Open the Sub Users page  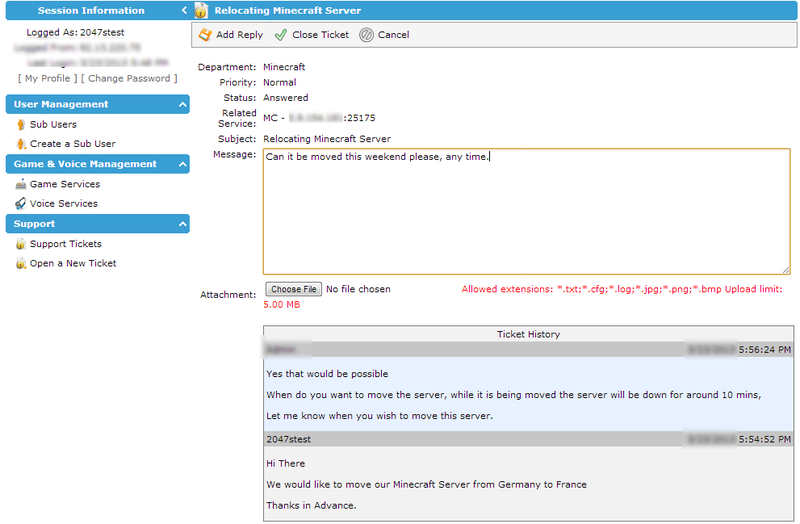point(53,124)
